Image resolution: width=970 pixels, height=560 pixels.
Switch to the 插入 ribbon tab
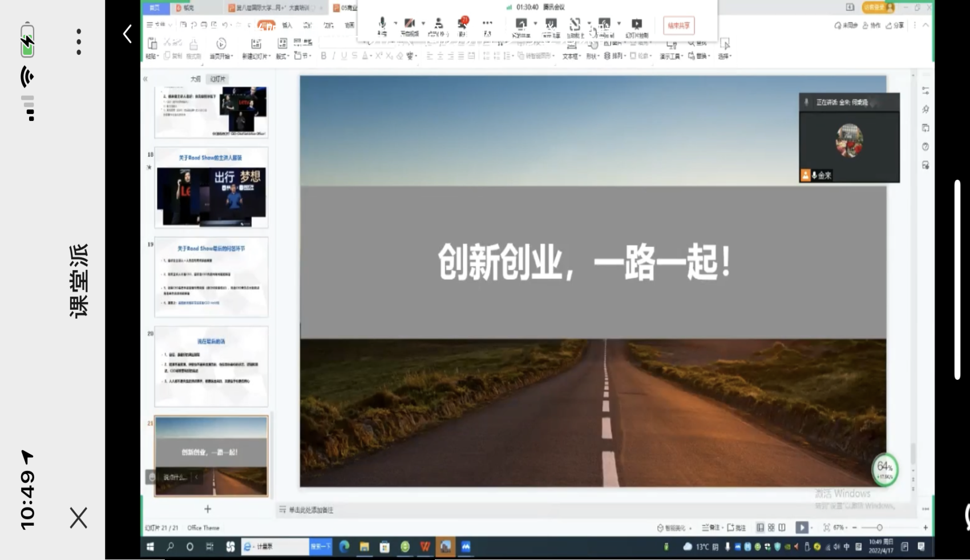click(x=287, y=25)
